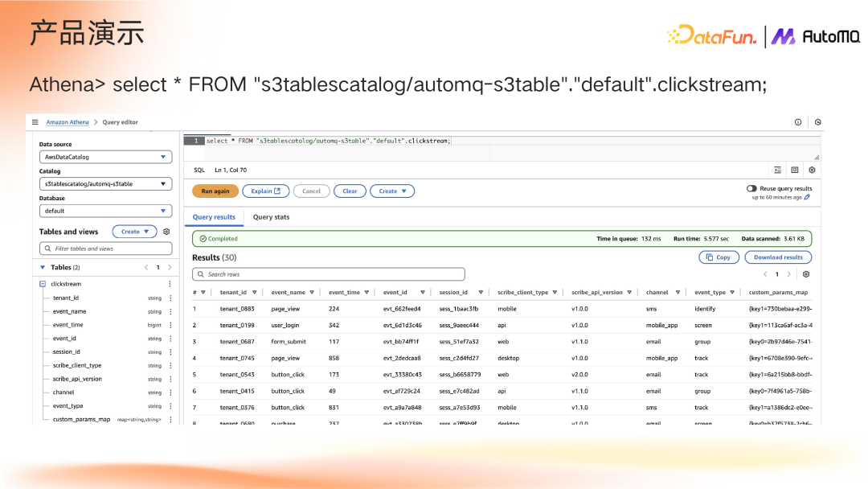Open Create dropdown in Tables and views
The height and width of the screenshot is (489, 868).
[x=134, y=232]
